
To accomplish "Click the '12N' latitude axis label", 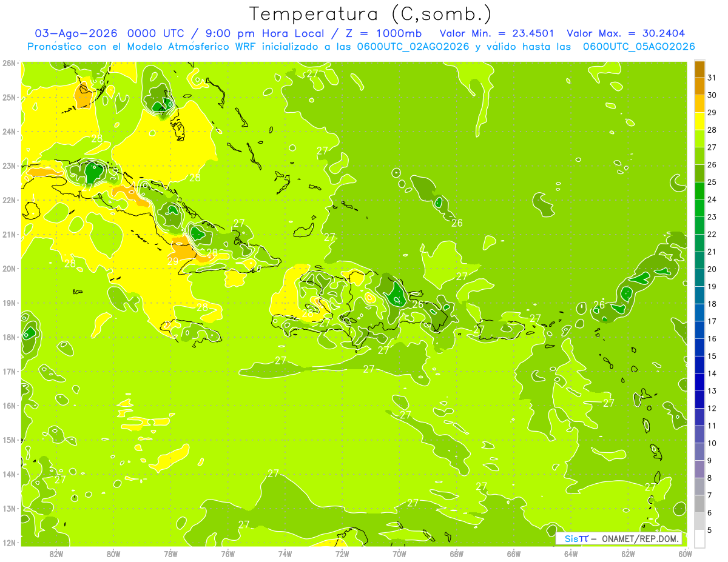I will click(x=9, y=543).
